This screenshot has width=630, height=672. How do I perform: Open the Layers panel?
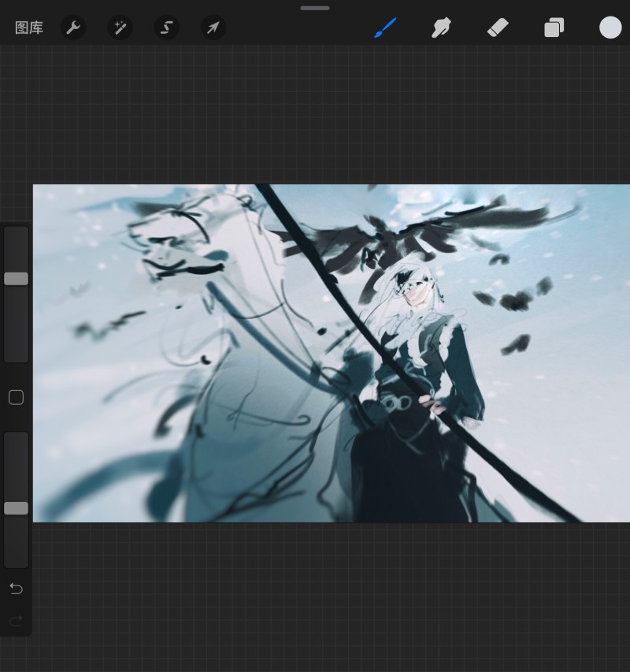click(x=554, y=28)
